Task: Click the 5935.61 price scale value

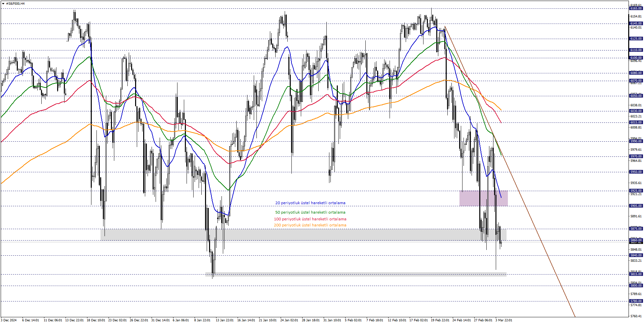Action: (636, 183)
